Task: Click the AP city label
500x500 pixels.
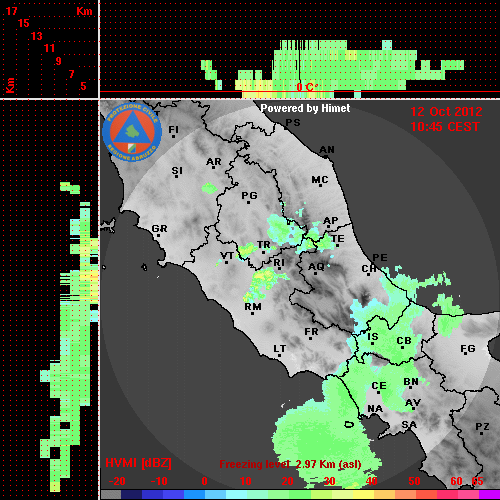Action: tap(331, 220)
